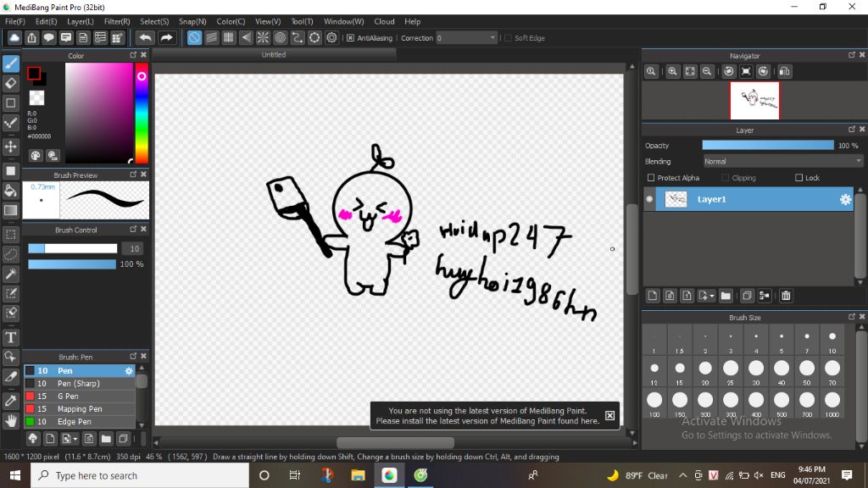Select the Text tool
Image resolution: width=868 pixels, height=488 pixels.
pyautogui.click(x=10, y=337)
